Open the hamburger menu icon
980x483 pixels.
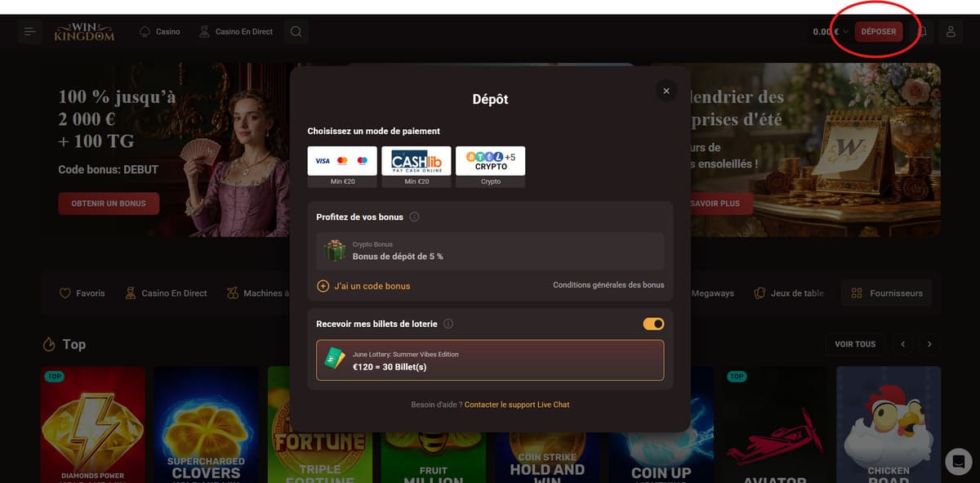[x=30, y=32]
